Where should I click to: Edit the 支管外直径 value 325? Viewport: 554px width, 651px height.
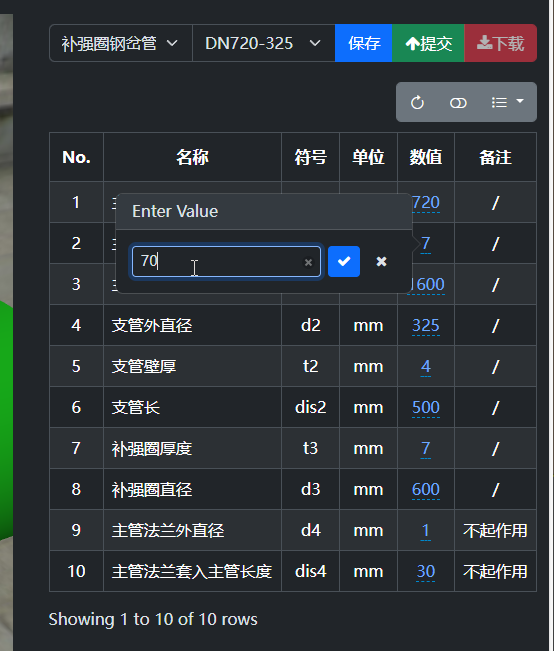(x=426, y=326)
